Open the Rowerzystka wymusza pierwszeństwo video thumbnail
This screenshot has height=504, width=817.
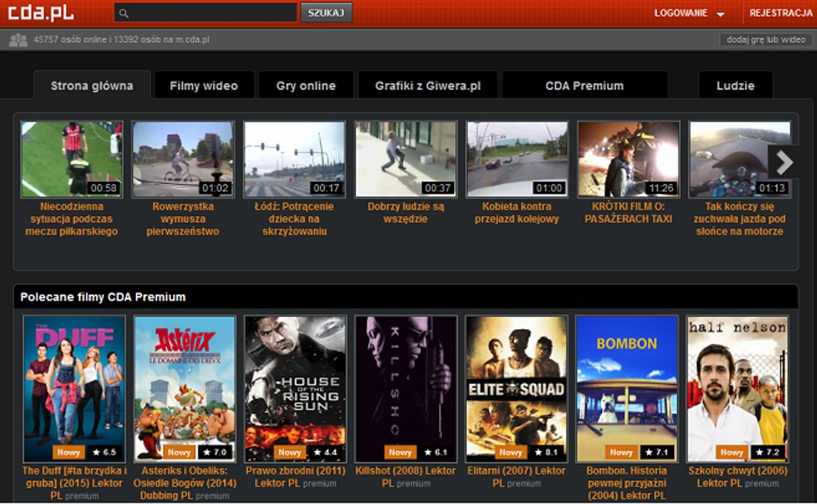182,159
